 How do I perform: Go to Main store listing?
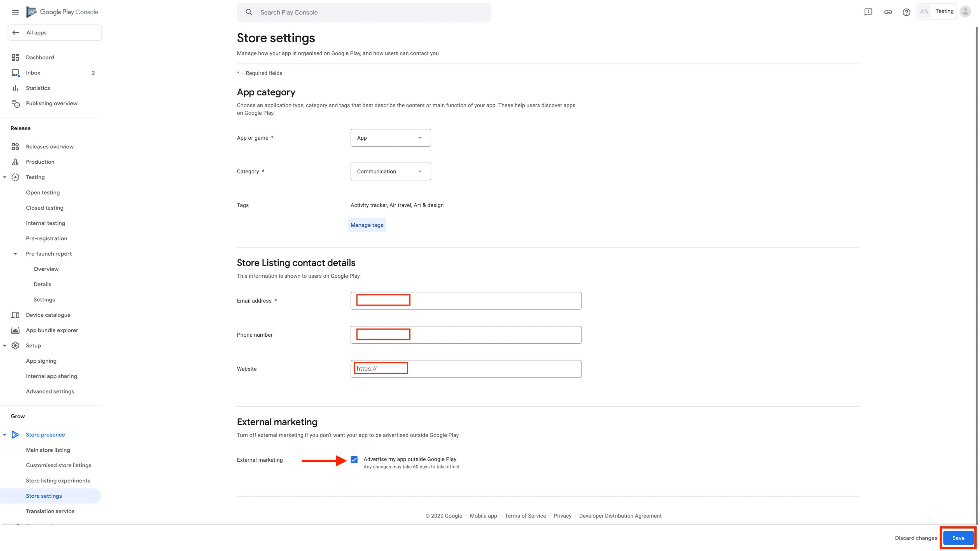48,450
